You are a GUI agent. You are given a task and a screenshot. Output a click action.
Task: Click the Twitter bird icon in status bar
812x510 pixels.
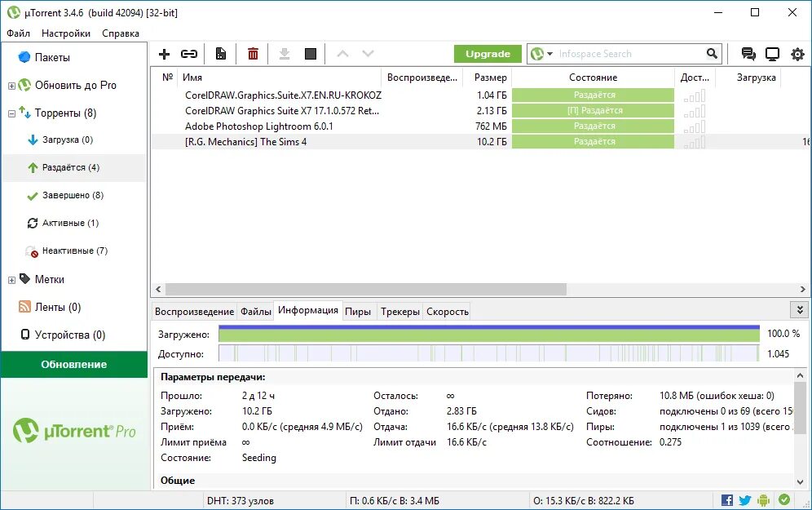point(745,500)
